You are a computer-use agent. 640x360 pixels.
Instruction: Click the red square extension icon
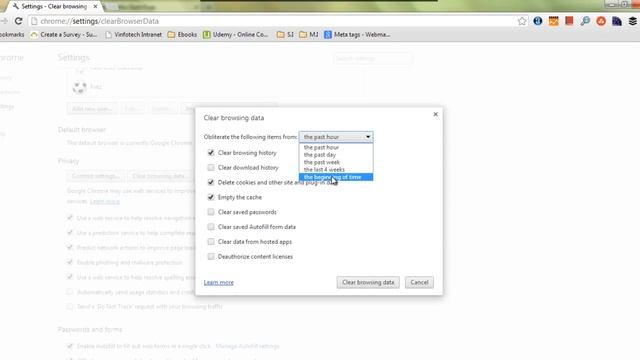(569, 21)
